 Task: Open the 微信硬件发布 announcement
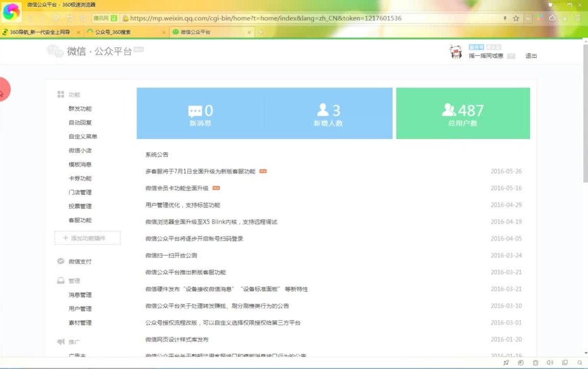tap(226, 289)
